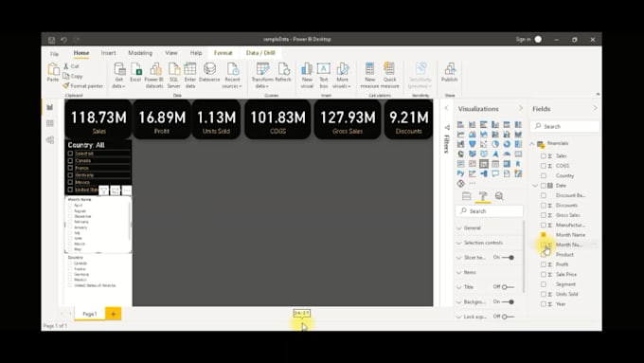The width and height of the screenshot is (644, 363).
Task: Toggle the Background switch off
Action: click(509, 301)
